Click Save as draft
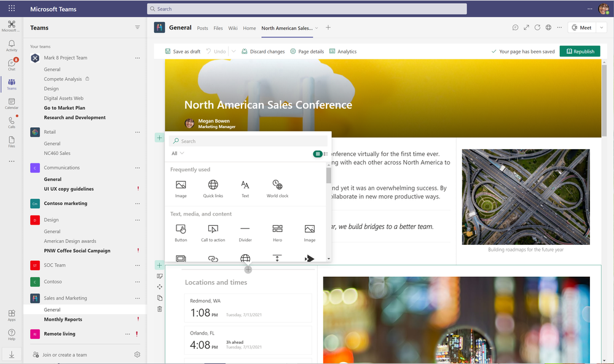Screen dimensions: 614x364 pyautogui.click(x=183, y=51)
